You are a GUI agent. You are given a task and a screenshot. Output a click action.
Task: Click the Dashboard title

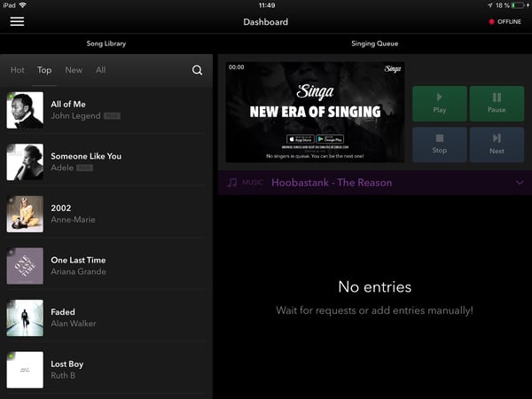[x=266, y=22]
